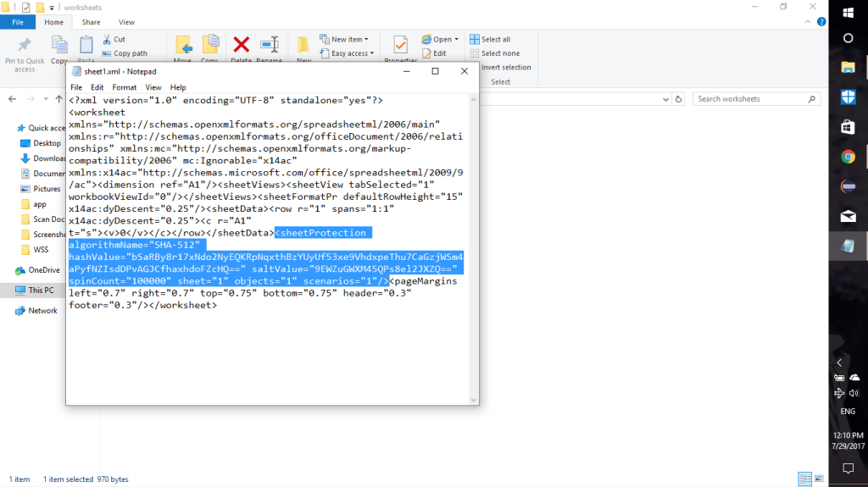Viewport: 868px width, 487px height.
Task: Open Notepad's Format menu
Action: 124,87
